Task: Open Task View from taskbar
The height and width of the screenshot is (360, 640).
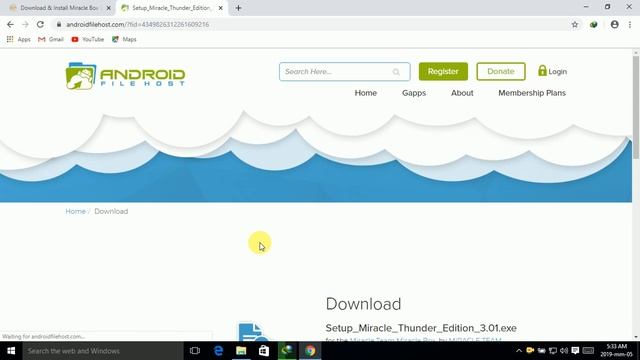Action: [x=195, y=351]
